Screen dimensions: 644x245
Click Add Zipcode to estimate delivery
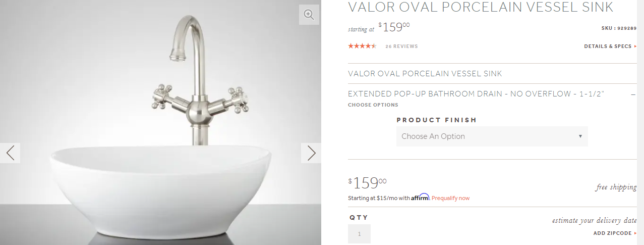(612, 233)
